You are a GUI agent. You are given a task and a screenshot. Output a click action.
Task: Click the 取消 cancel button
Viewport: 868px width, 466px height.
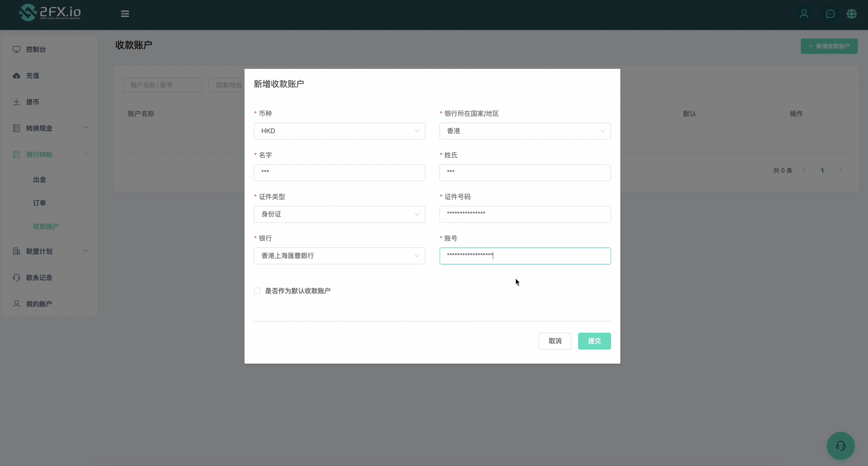(554, 341)
